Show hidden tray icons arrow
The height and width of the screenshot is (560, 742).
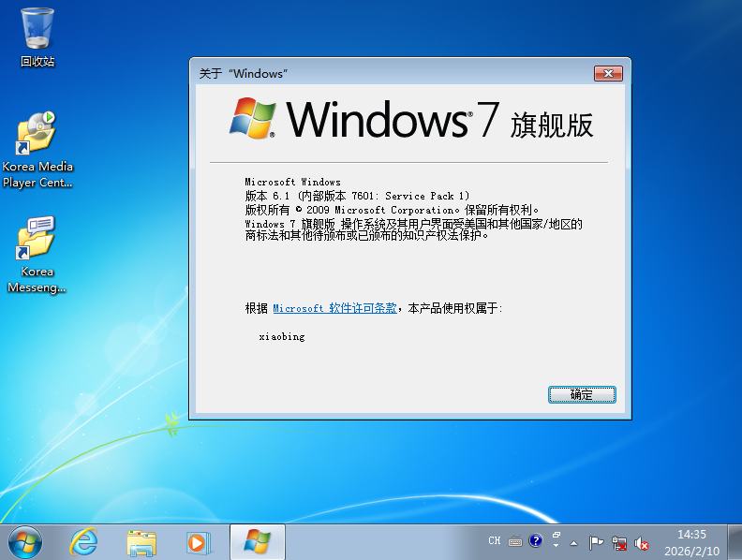pyautogui.click(x=573, y=543)
